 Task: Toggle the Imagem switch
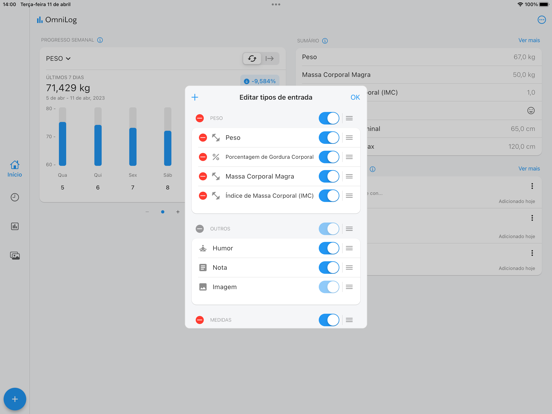click(329, 287)
